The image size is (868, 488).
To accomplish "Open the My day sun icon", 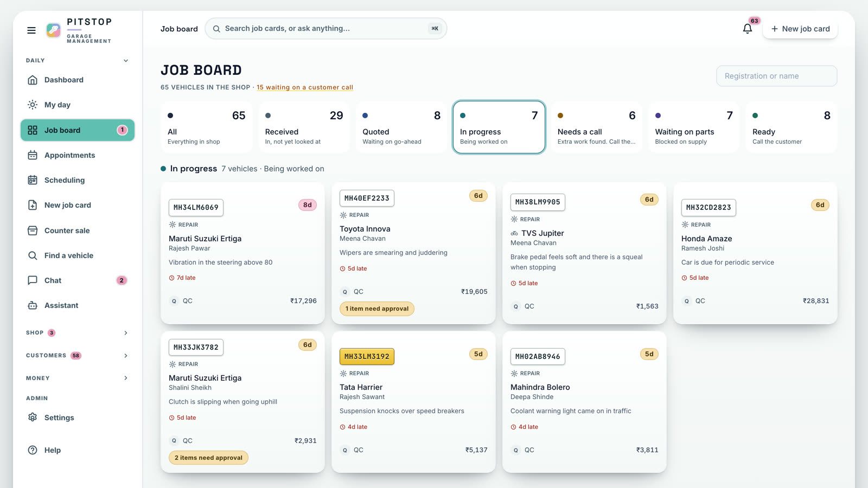I will click(33, 105).
